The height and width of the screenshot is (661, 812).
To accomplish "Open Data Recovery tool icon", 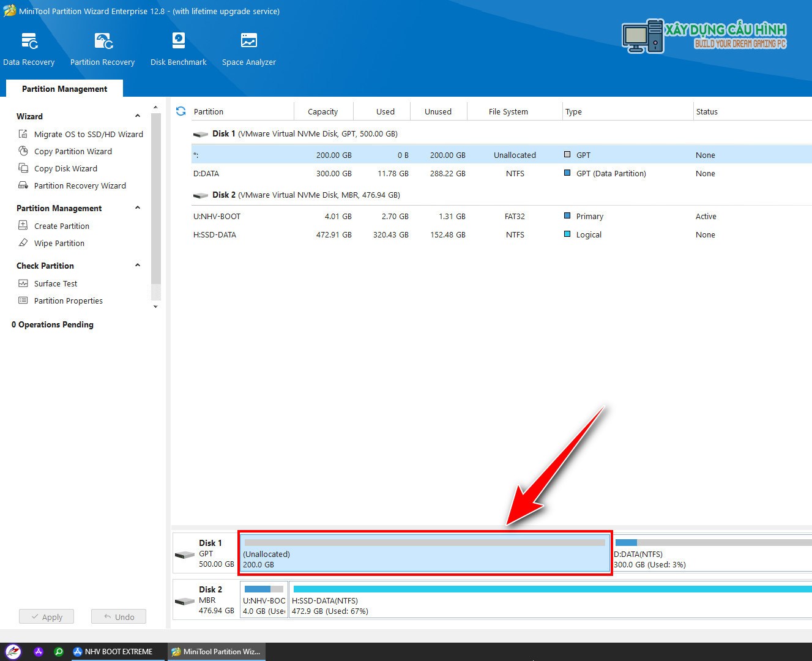I will point(29,41).
